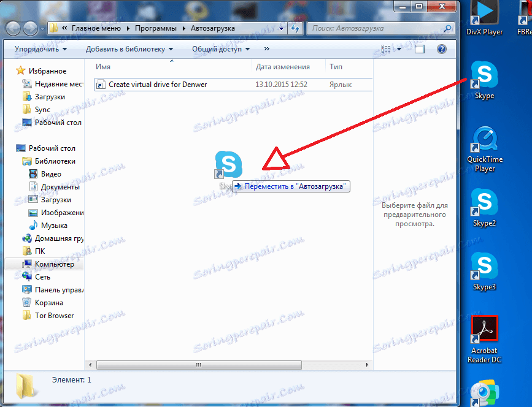Image resolution: width=532 pixels, height=407 pixels.
Task: Click horizontal scrollbar thumb
Action: point(199,365)
